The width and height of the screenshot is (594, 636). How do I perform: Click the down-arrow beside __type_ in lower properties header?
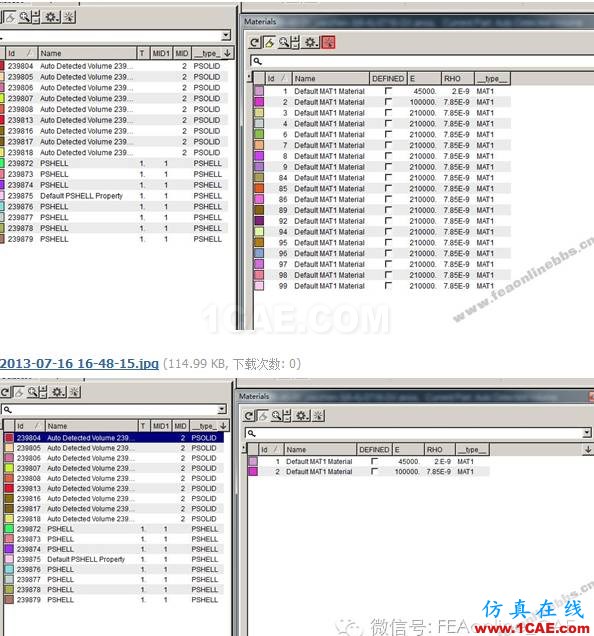coord(223,425)
